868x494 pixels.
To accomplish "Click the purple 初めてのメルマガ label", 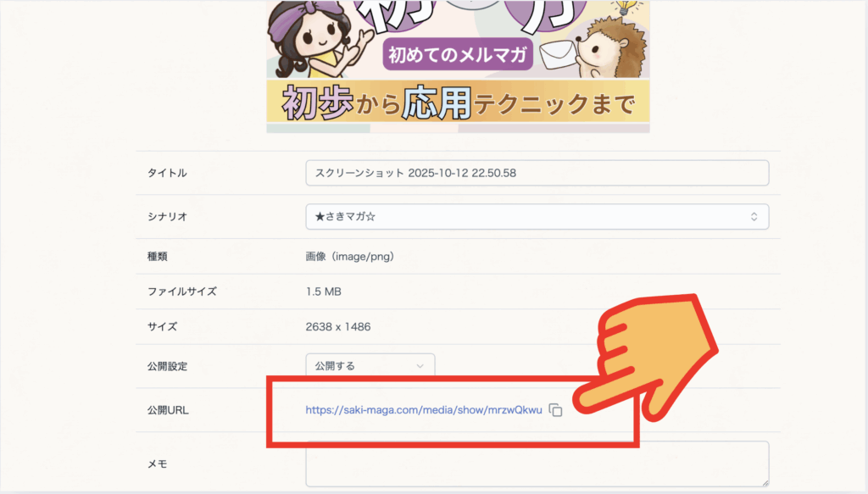I will click(458, 55).
